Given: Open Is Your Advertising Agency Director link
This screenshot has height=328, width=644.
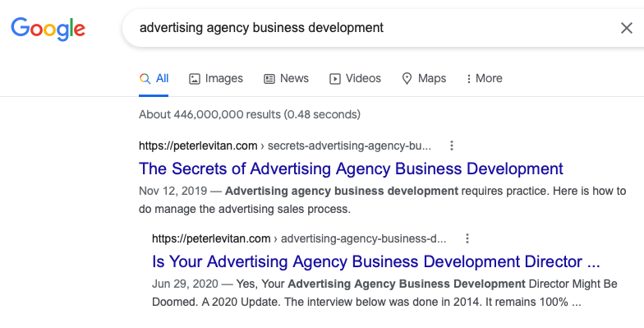Looking at the screenshot, I should [376, 261].
